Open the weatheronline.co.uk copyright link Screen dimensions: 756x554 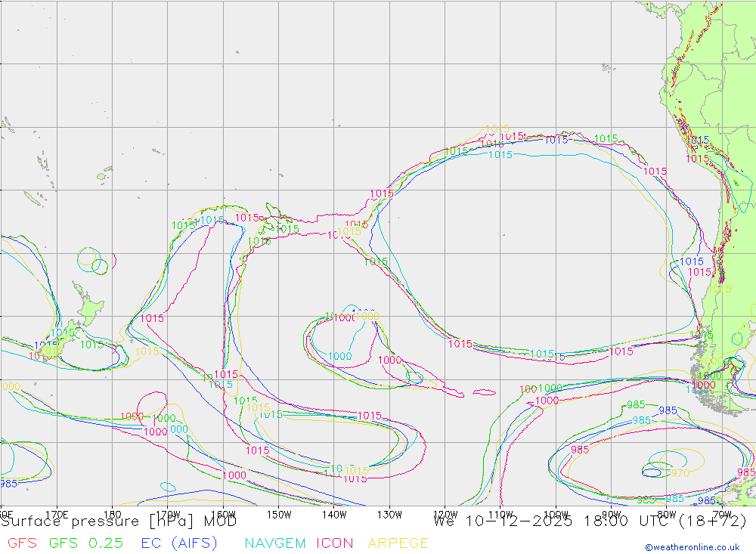point(692,547)
